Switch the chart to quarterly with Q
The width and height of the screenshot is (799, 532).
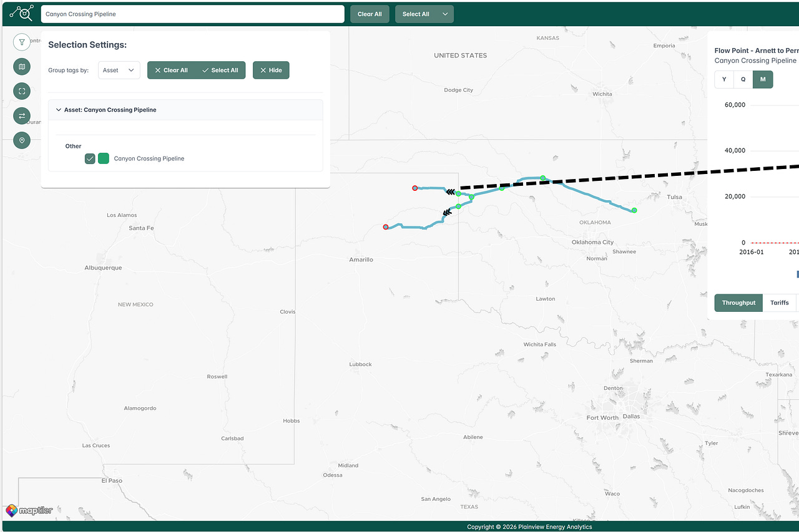click(x=743, y=79)
